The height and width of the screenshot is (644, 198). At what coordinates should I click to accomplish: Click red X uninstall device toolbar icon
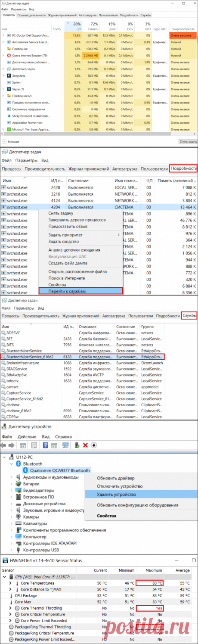point(85,445)
